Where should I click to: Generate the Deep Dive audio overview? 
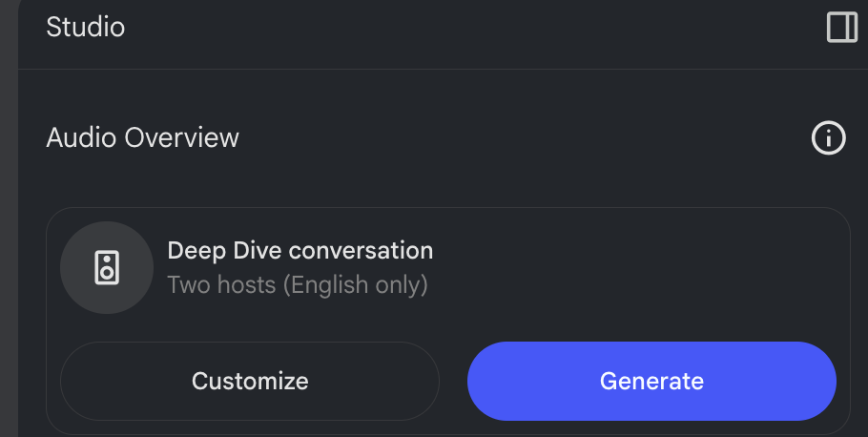tap(651, 381)
